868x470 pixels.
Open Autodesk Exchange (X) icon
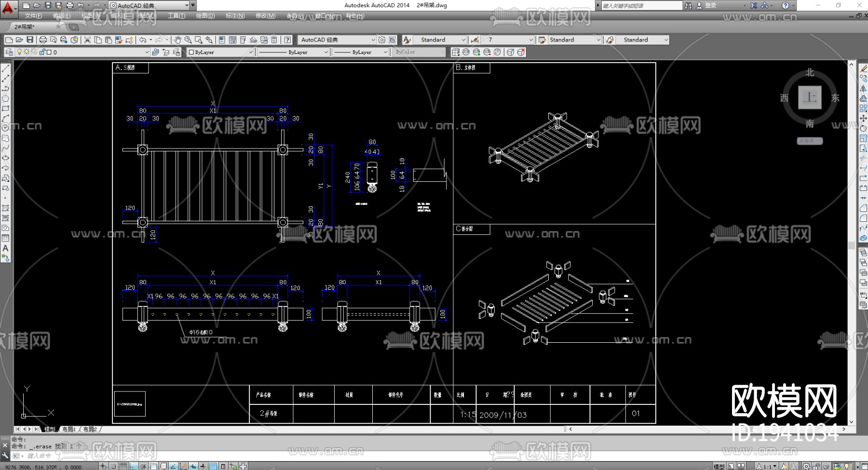[754, 5]
